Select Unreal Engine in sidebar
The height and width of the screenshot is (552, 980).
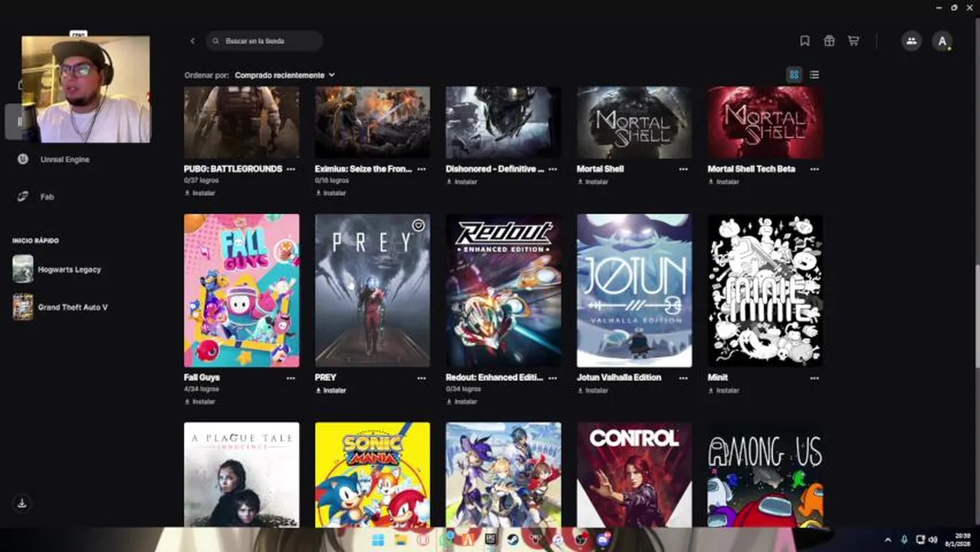[65, 159]
